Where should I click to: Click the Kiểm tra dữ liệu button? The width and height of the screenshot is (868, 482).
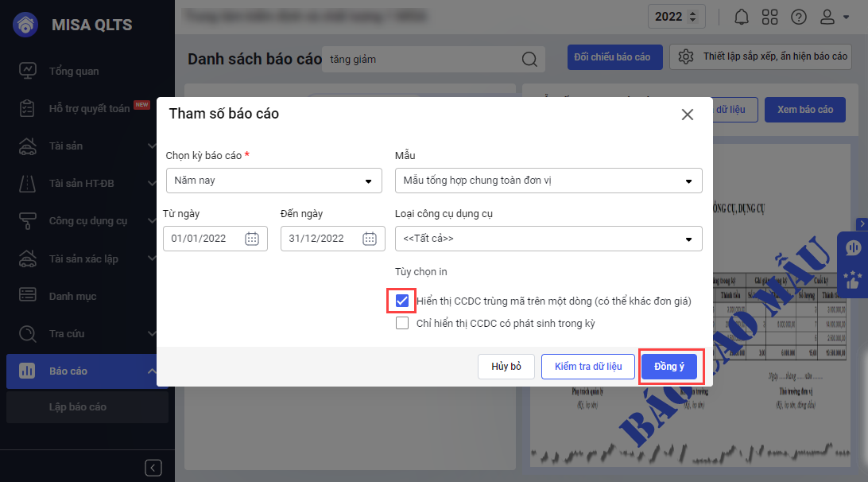pyautogui.click(x=588, y=367)
